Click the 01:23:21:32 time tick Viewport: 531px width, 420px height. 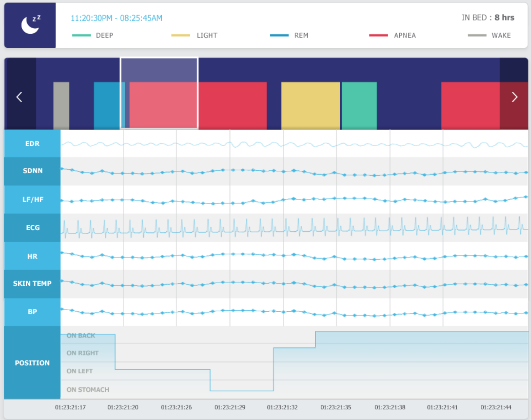[x=282, y=407]
